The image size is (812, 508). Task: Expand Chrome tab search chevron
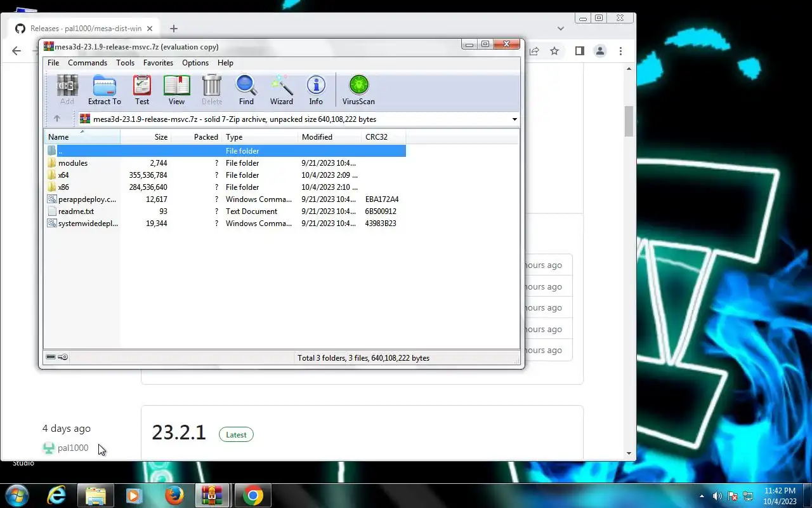pyautogui.click(x=561, y=29)
